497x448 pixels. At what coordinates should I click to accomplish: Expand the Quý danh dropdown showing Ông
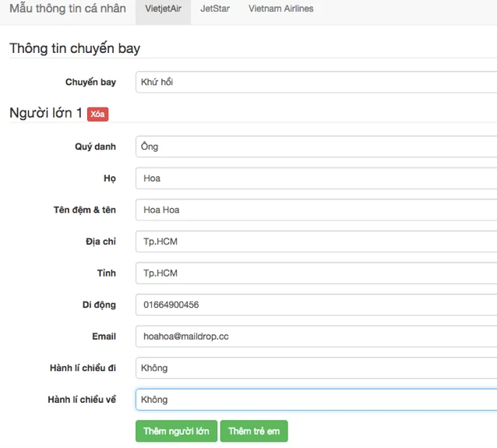coord(316,146)
